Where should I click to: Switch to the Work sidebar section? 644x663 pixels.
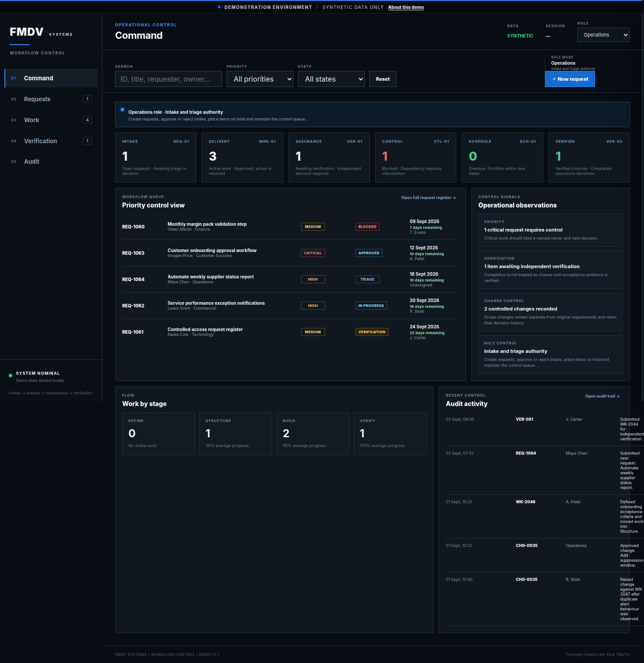51,120
